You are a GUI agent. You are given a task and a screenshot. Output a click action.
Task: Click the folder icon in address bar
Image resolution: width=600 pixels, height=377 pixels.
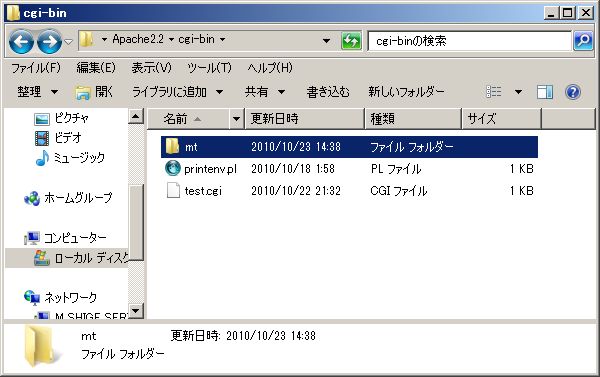click(x=87, y=40)
